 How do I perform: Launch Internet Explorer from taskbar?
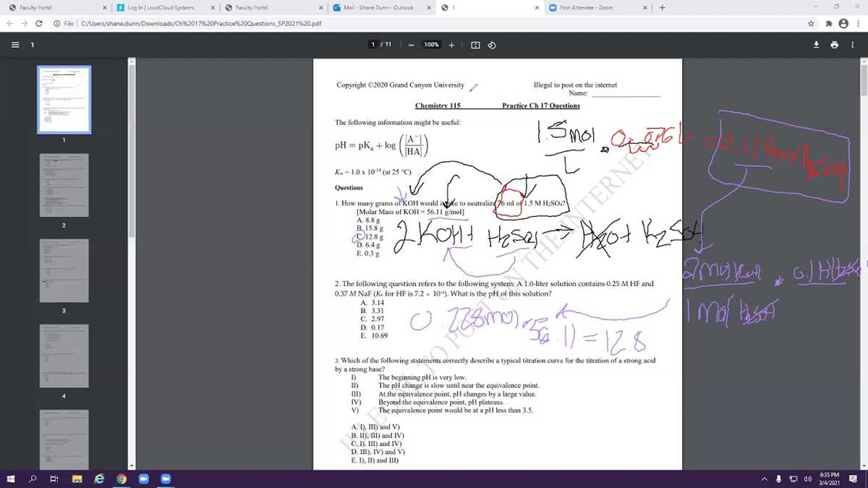(100, 479)
